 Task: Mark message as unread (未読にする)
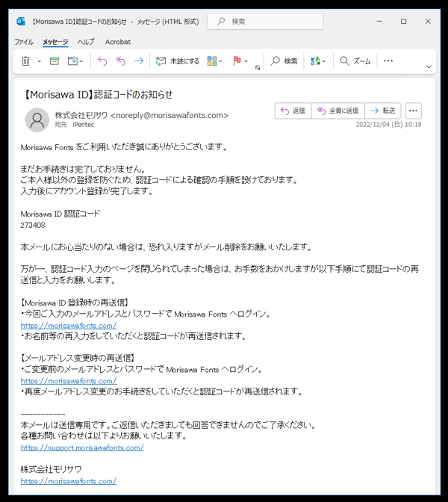pos(177,61)
